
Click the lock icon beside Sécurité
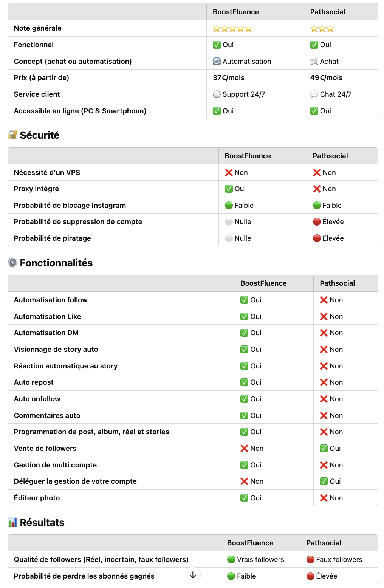tap(12, 135)
